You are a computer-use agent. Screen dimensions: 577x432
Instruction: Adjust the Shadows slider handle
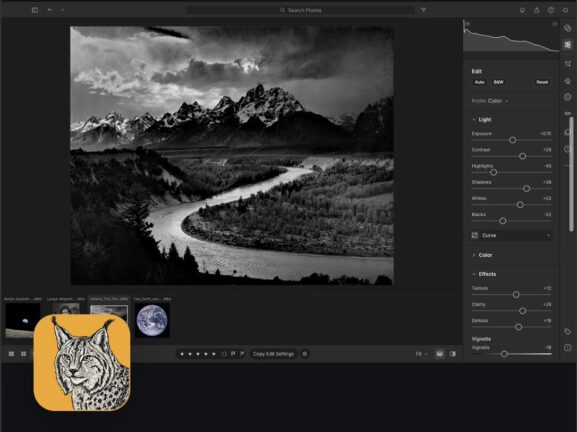tap(527, 188)
